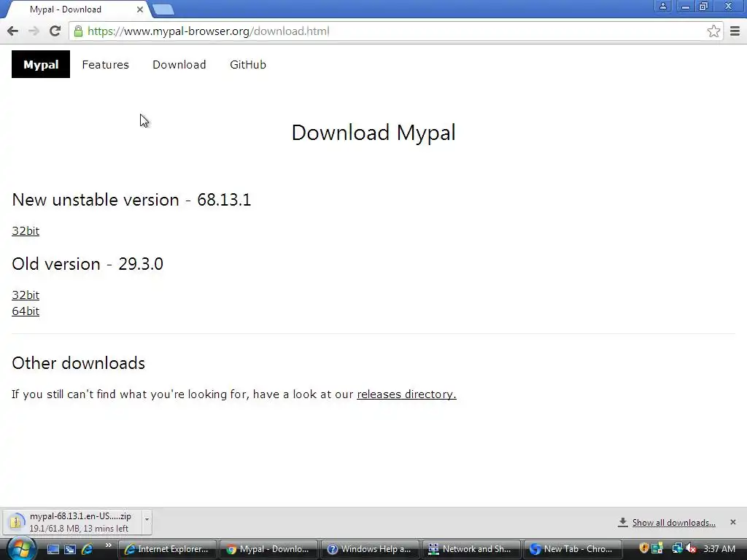Download 32bit of unstable version 68.13.1
Viewport: 747px width, 560px height.
pyautogui.click(x=26, y=231)
